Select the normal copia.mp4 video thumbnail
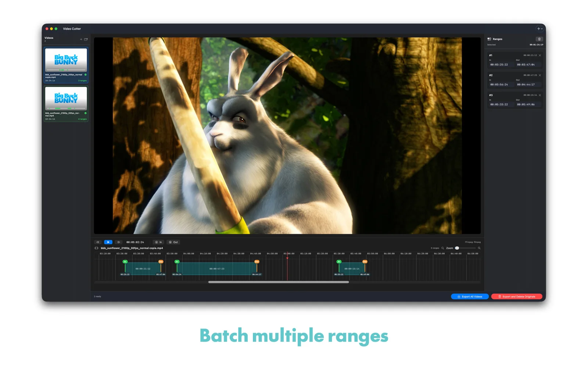This screenshot has height=368, width=588. (66, 60)
